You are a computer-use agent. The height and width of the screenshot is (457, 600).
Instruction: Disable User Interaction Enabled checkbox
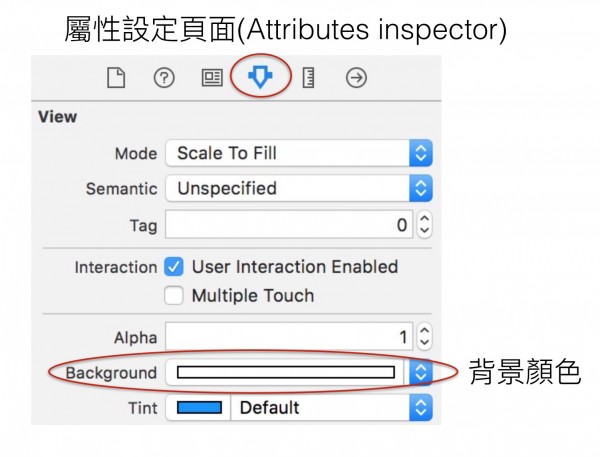(174, 266)
